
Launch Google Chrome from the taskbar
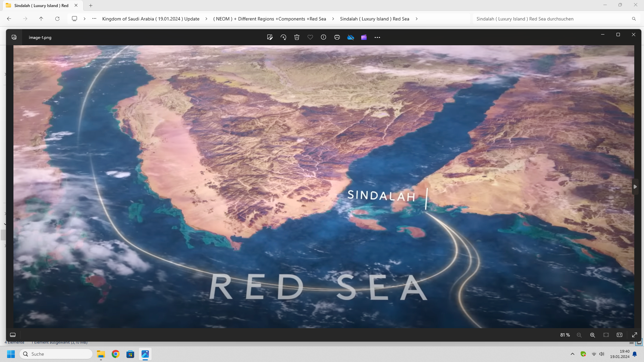coord(116,354)
